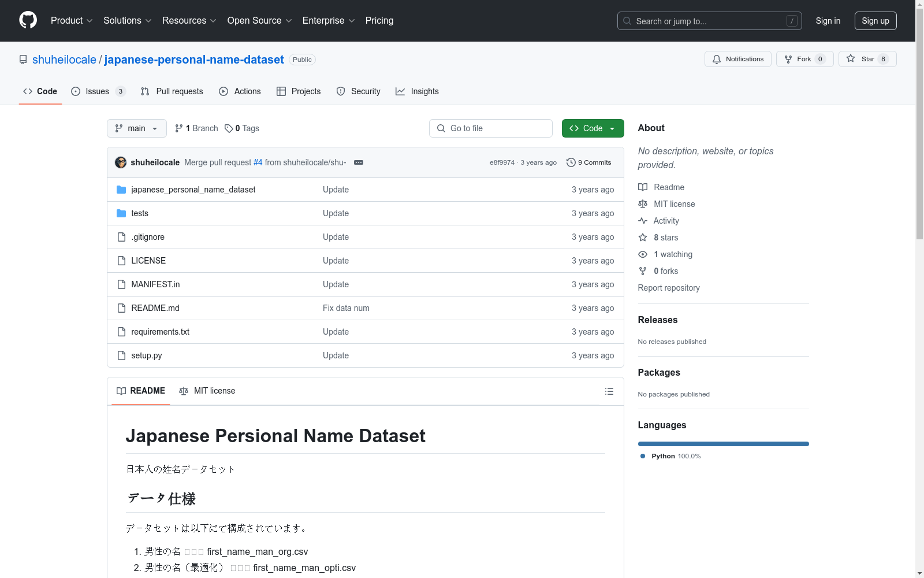Open the LICENSE file
This screenshot has height=578, width=924.
(x=148, y=261)
